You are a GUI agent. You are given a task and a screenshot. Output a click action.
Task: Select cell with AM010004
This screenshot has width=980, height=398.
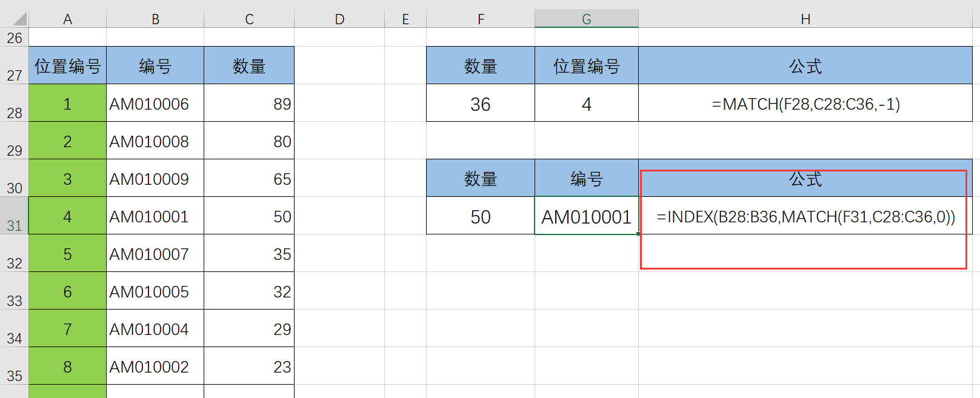(x=155, y=328)
